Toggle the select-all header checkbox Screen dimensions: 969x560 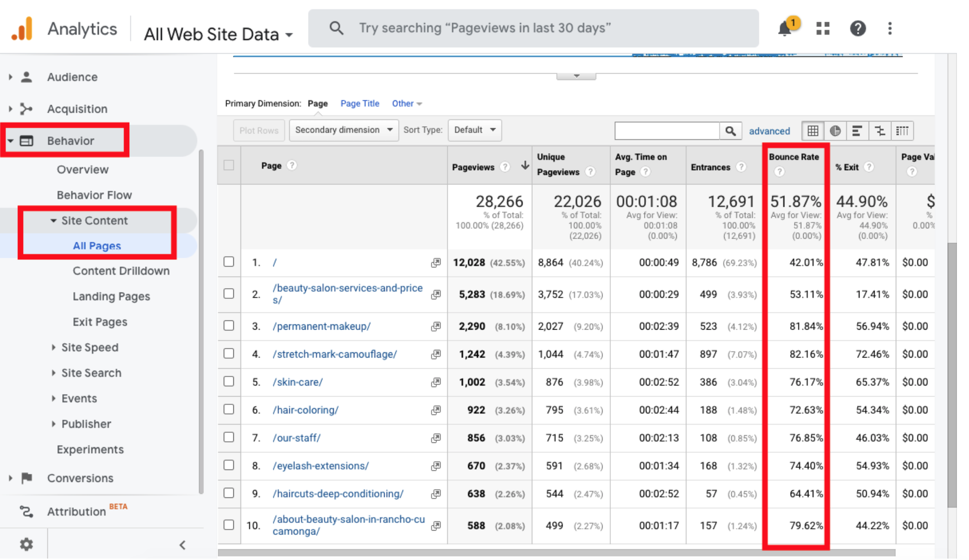tap(229, 165)
